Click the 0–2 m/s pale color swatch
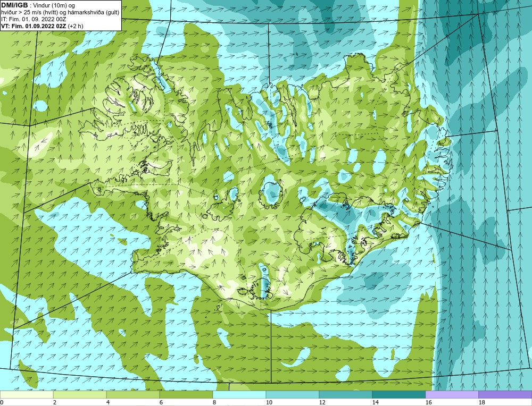532x406 pixels. pos(27,394)
